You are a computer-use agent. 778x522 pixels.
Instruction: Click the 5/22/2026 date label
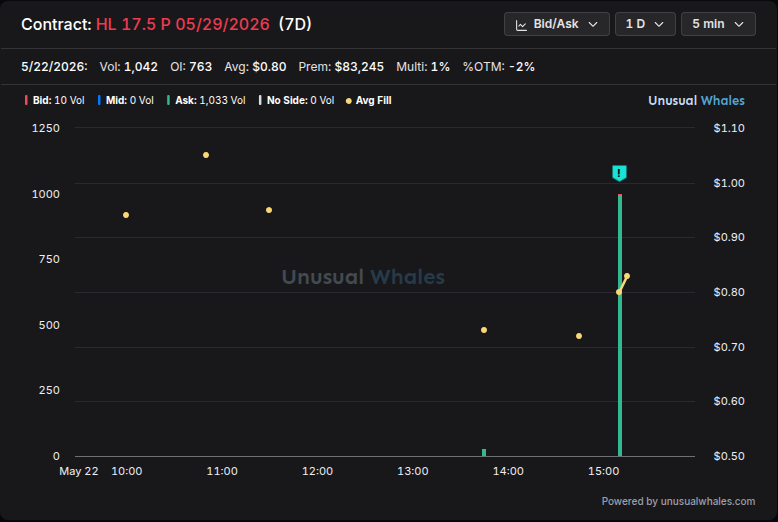[54, 66]
